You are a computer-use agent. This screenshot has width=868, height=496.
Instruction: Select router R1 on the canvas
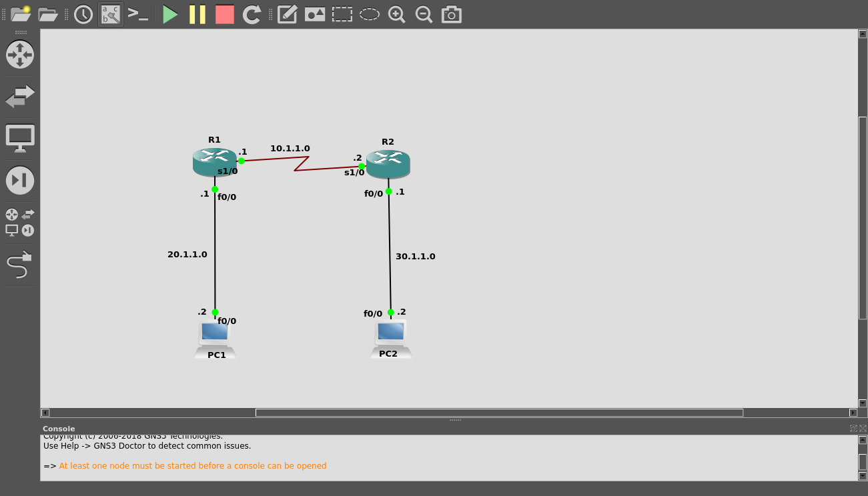click(215, 161)
